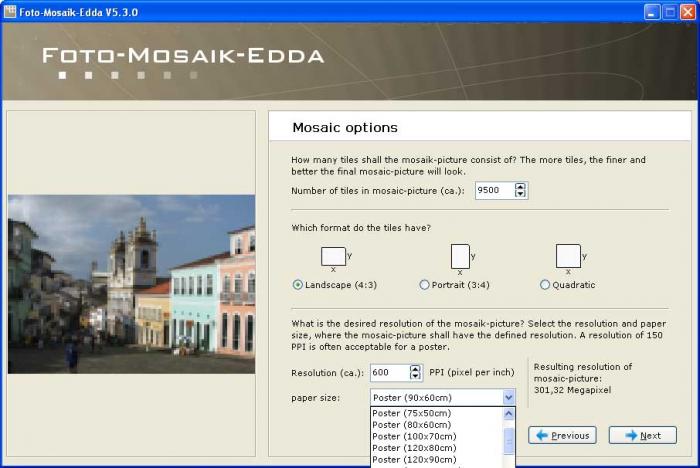This screenshot has height=468, width=700.
Task: Click the Foto-Mosaik-Edda title bar app icon
Action: click(10, 11)
